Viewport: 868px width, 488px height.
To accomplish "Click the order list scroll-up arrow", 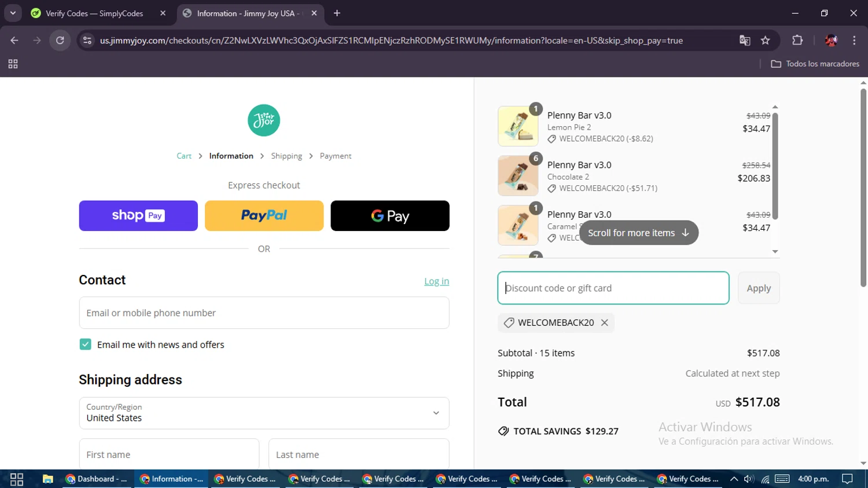I will click(775, 107).
